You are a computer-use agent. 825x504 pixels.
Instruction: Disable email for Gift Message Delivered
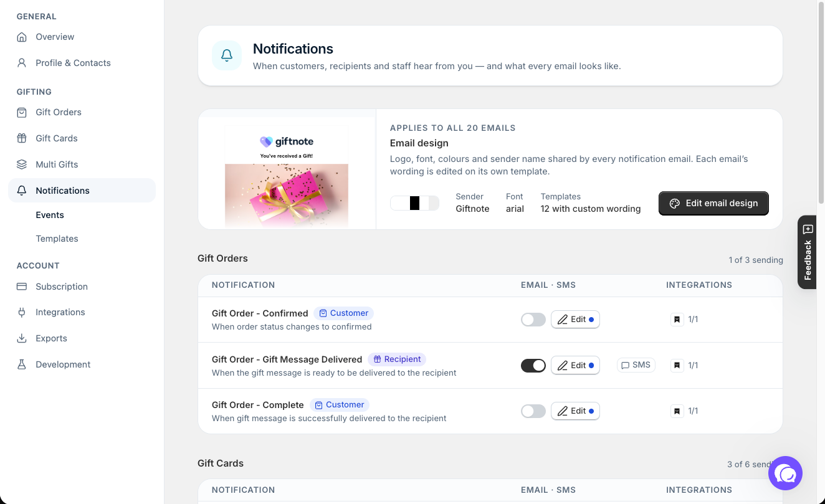533,366
